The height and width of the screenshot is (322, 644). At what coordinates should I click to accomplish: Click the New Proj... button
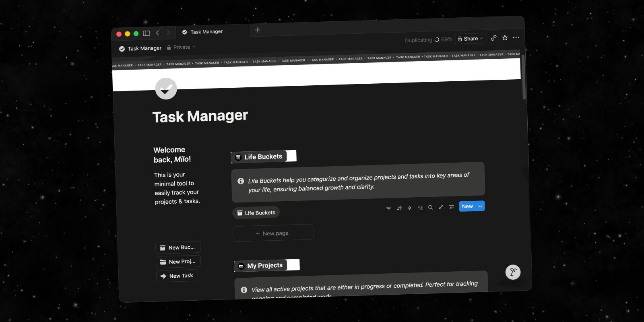tap(178, 262)
